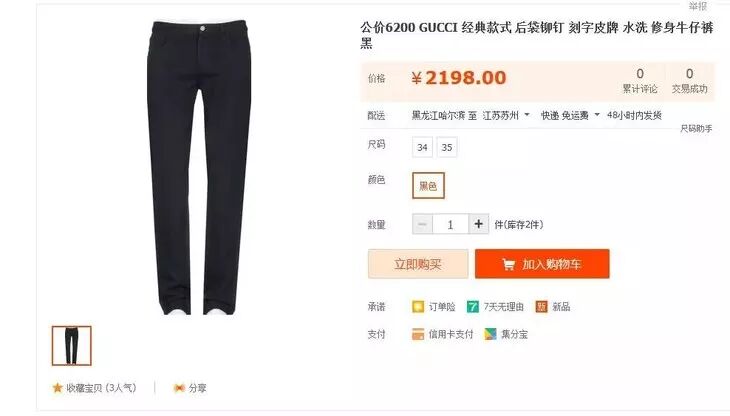
Task: Open the 快递 免运费 shipping dropdown
Action: point(597,114)
